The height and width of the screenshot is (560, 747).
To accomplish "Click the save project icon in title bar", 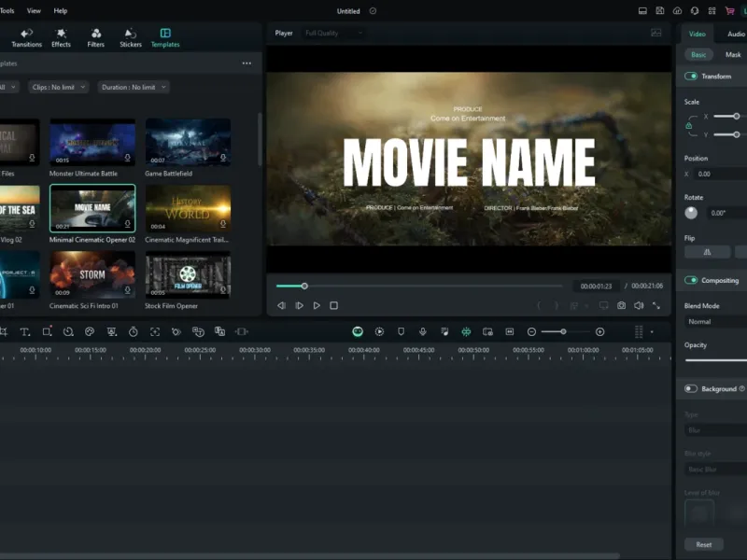I will tap(660, 10).
